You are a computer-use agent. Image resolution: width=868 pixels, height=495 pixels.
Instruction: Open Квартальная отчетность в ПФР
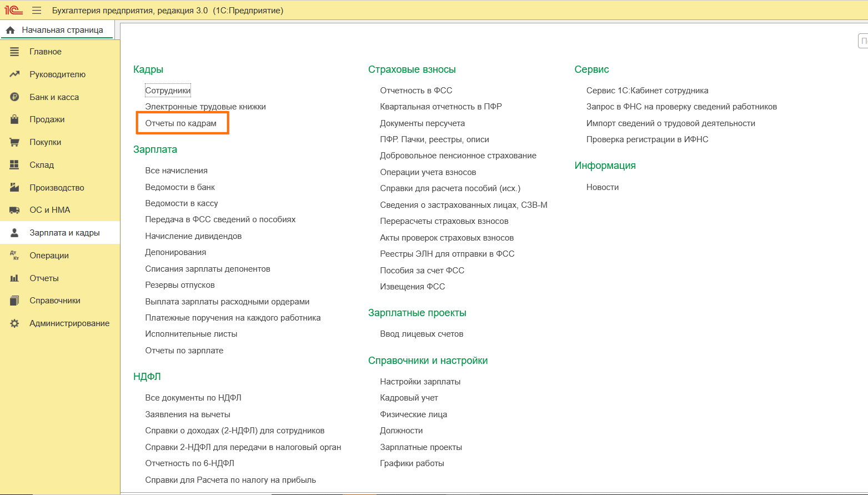point(441,107)
